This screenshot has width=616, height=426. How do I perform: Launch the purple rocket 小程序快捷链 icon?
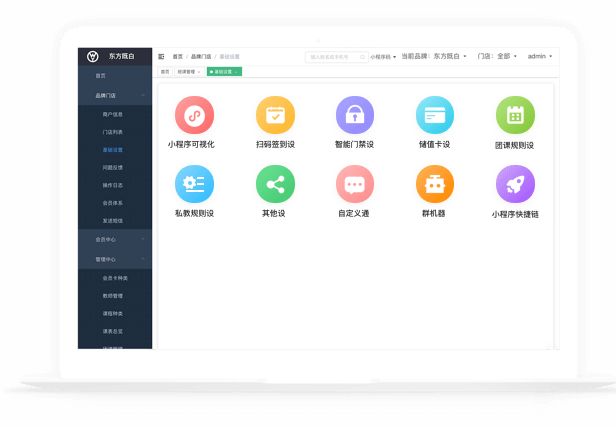[x=515, y=184]
